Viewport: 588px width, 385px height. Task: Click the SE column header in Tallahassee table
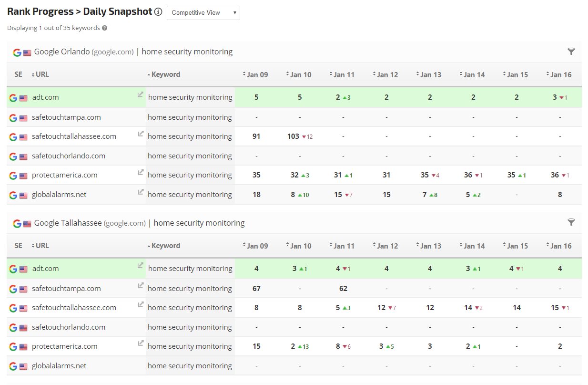pyautogui.click(x=18, y=246)
